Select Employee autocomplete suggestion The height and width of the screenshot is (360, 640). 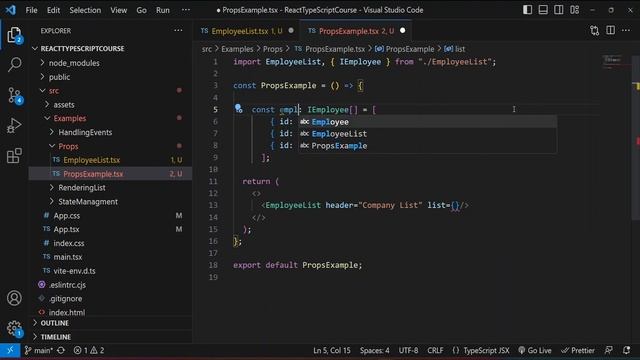click(x=427, y=122)
